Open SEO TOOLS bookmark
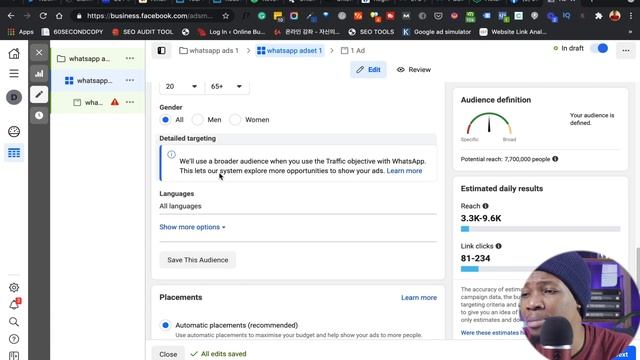 [x=371, y=32]
